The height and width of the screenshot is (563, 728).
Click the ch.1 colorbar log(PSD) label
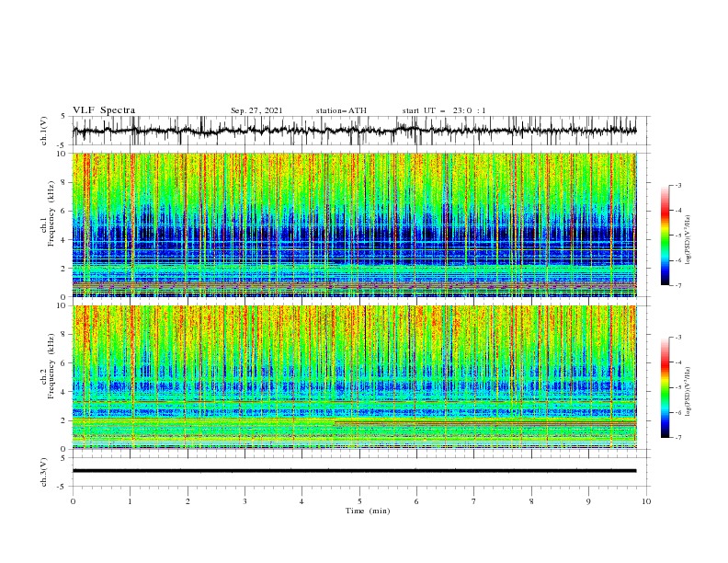coord(688,240)
